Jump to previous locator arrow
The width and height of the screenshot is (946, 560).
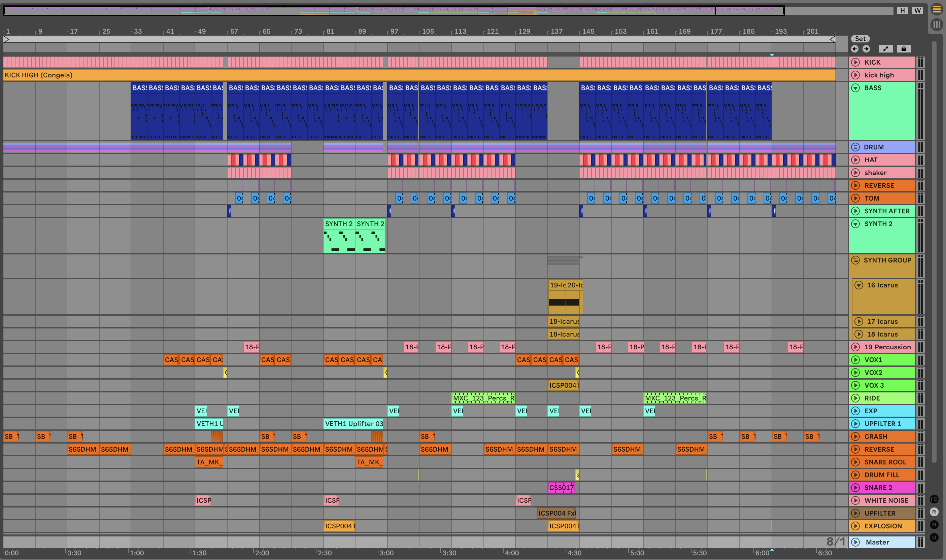coord(855,49)
